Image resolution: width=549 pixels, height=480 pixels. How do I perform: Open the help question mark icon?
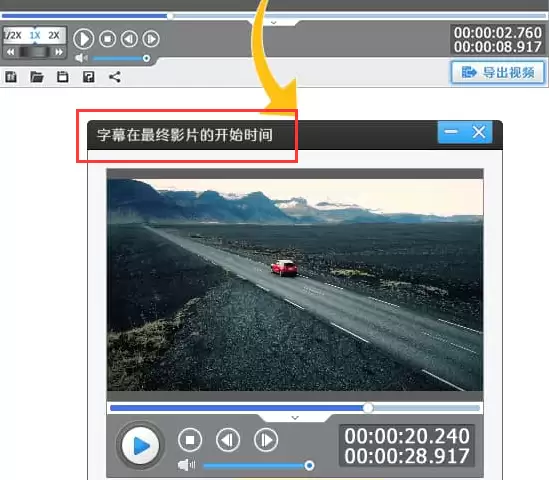89,77
